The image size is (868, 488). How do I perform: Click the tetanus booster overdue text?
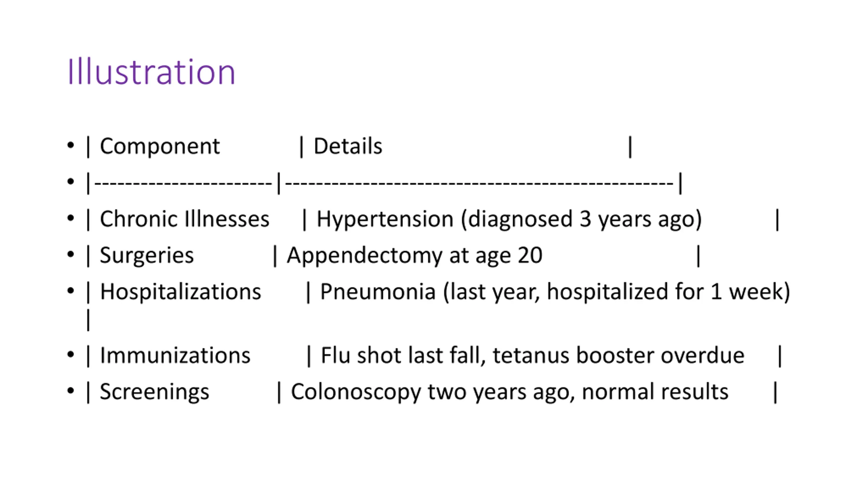pyautogui.click(x=618, y=355)
